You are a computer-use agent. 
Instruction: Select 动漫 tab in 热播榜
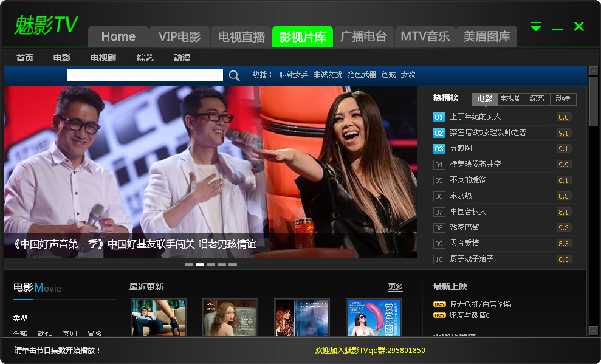(x=563, y=99)
